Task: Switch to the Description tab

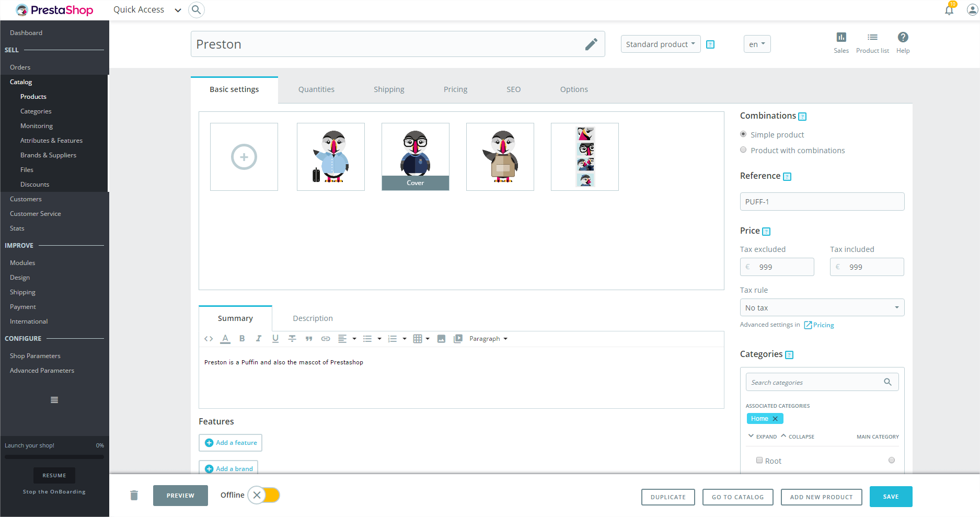Action: coord(313,318)
